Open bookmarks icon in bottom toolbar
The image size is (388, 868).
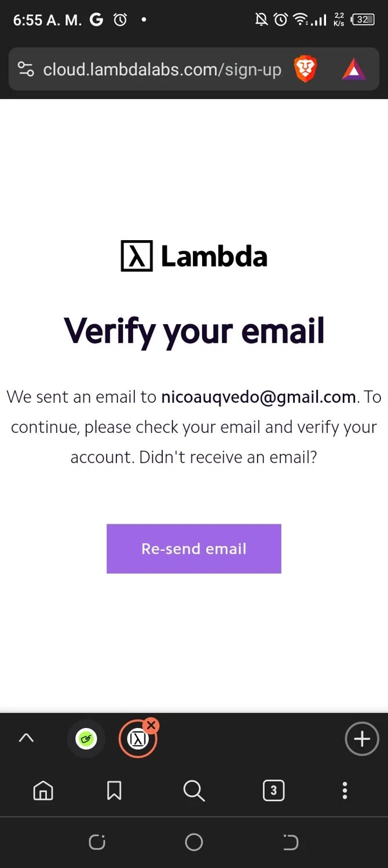coord(114,790)
